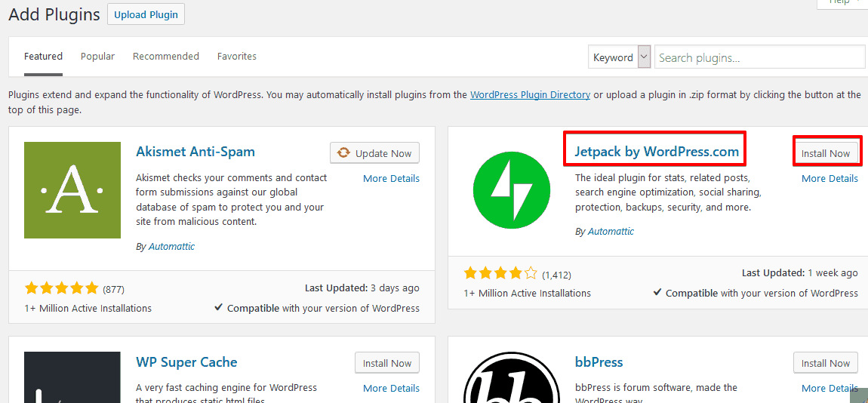Switch to the Recommended tab

166,56
